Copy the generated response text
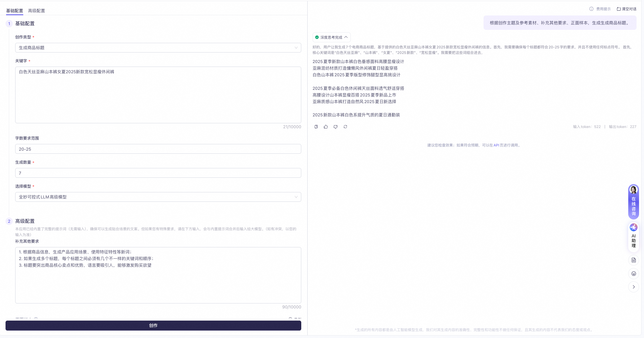 [316, 127]
